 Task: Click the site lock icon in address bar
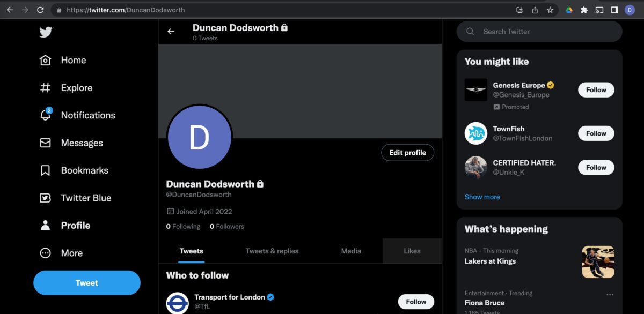point(58,10)
